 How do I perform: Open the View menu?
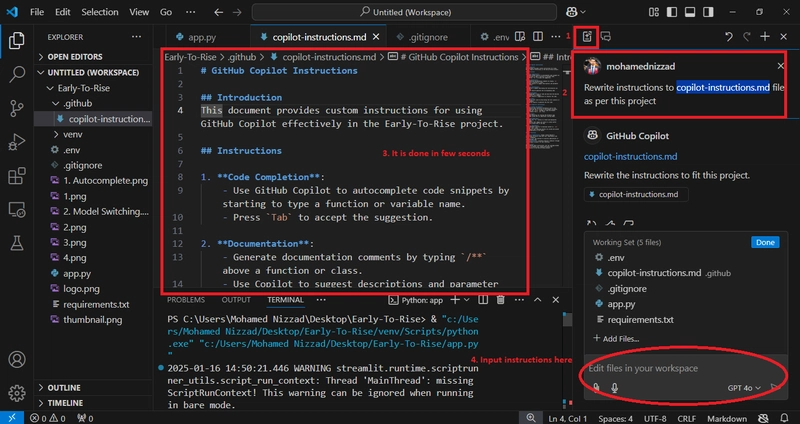139,12
